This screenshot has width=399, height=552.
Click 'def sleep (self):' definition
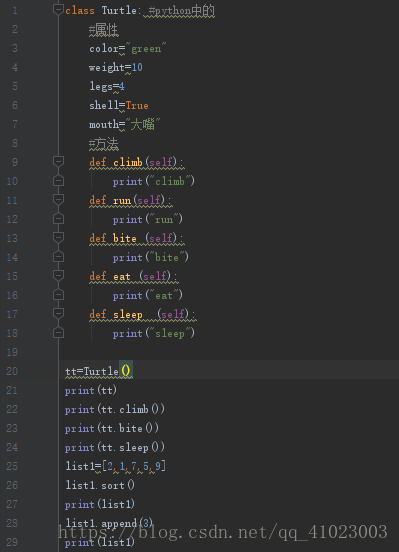(x=143, y=314)
